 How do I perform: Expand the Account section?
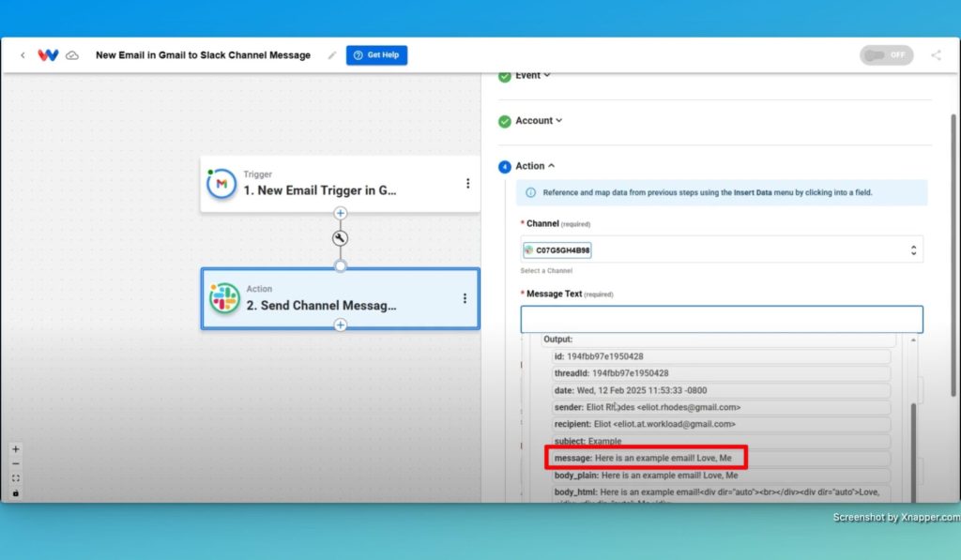point(538,121)
